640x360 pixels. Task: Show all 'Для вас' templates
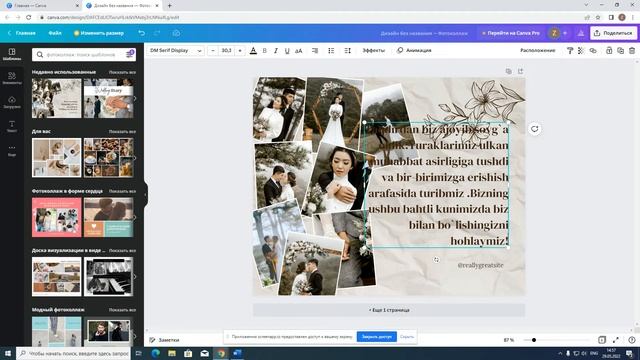[x=122, y=132]
